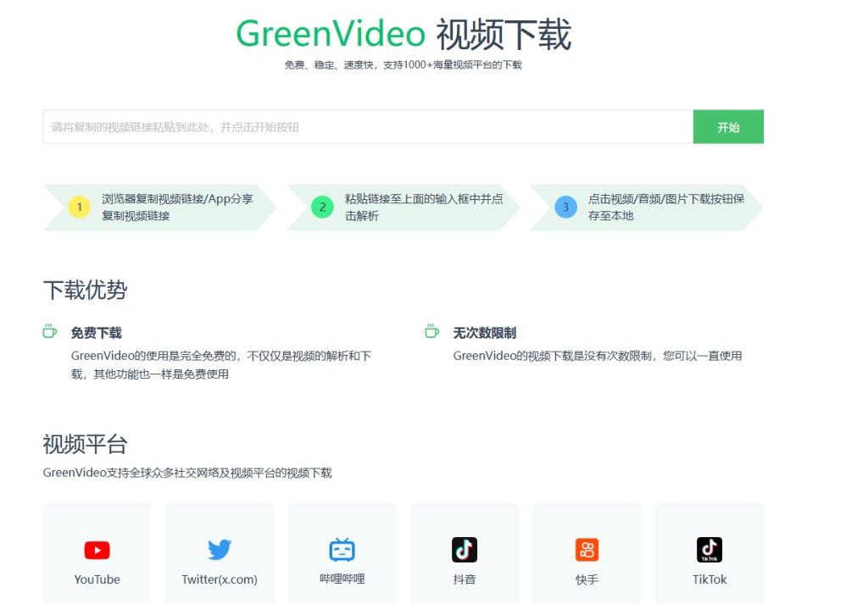
Task: Click the cup icon beside 无次数限制
Action: (432, 331)
